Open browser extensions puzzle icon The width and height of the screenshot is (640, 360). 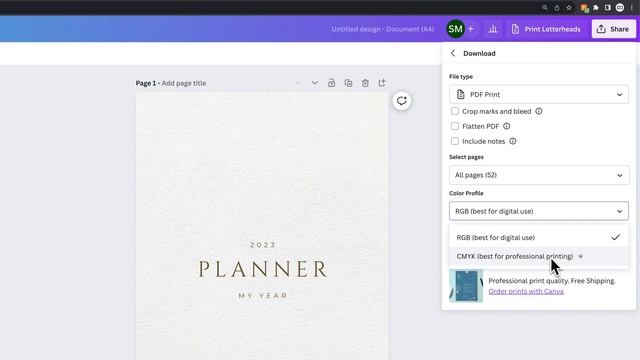pos(596,7)
